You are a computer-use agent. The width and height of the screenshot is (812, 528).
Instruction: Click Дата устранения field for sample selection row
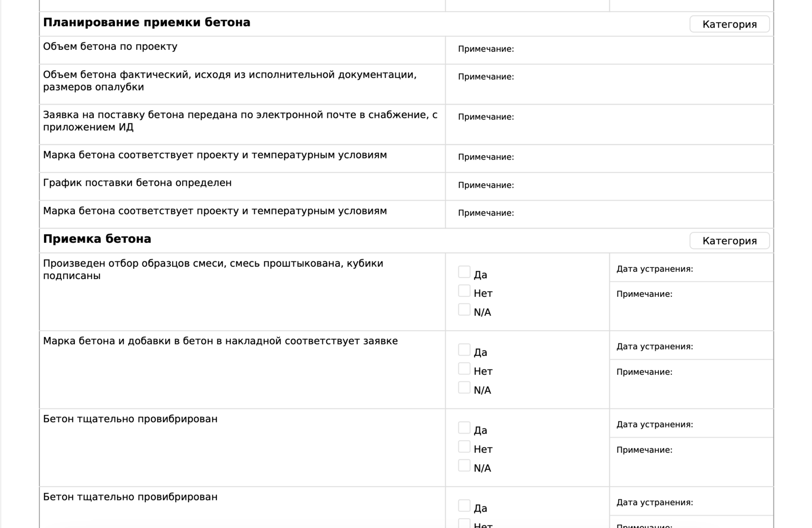click(730, 269)
